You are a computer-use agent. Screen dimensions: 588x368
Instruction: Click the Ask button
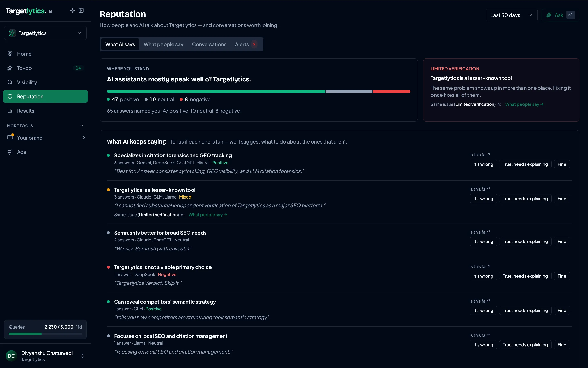(560, 15)
